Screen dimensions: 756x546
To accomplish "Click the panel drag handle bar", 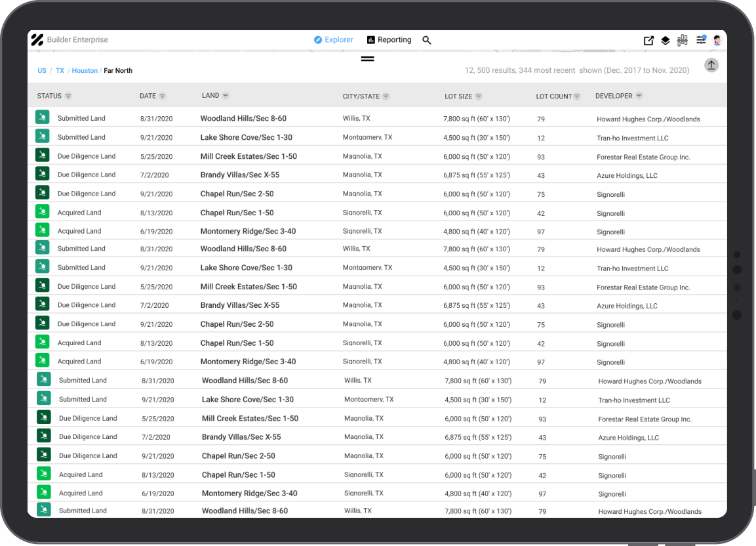I will click(367, 59).
